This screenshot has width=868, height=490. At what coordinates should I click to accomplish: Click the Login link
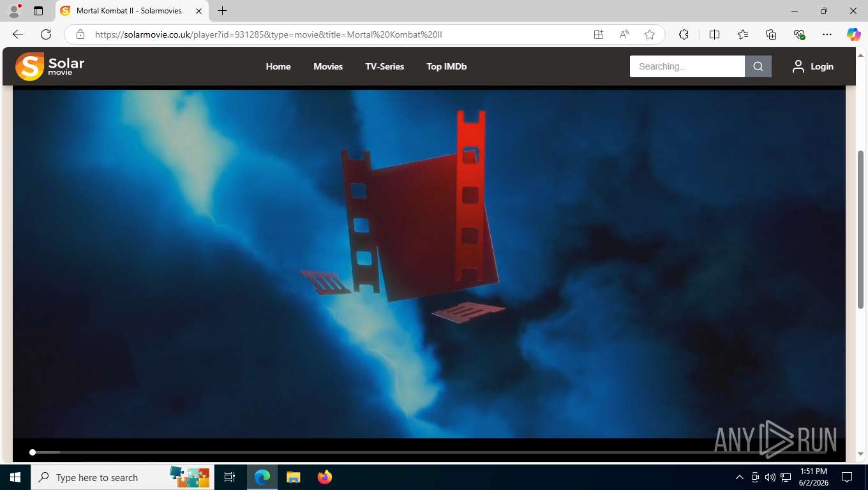coord(822,66)
